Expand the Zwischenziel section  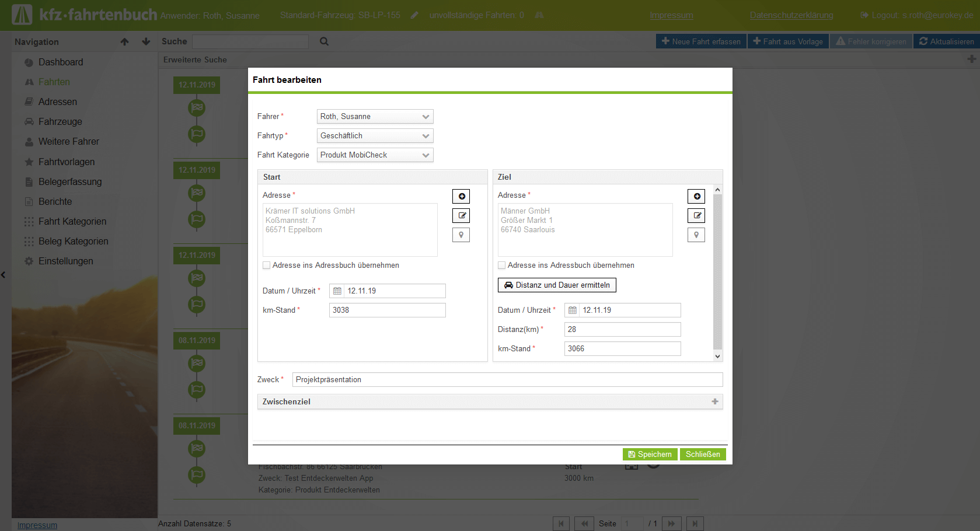click(x=715, y=401)
